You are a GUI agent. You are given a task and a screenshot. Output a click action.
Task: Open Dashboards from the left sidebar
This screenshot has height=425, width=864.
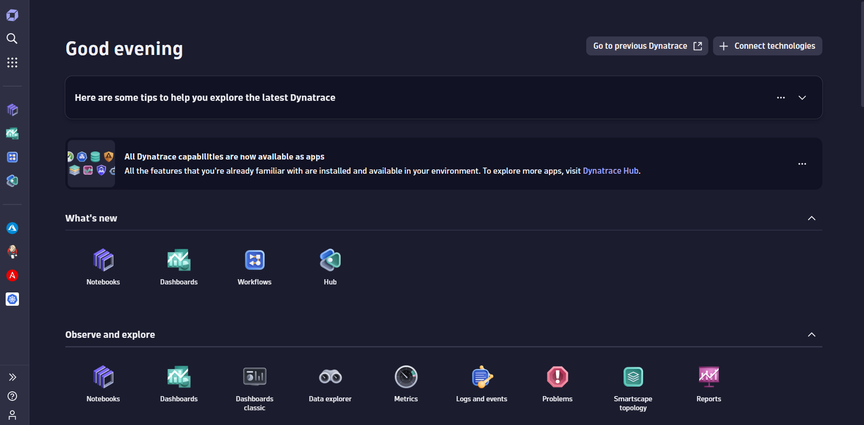[12, 133]
